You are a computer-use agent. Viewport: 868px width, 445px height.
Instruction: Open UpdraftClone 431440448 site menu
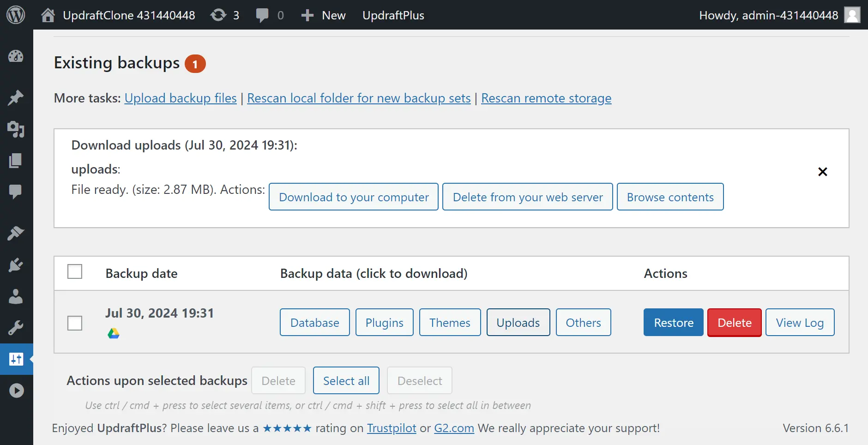click(129, 15)
